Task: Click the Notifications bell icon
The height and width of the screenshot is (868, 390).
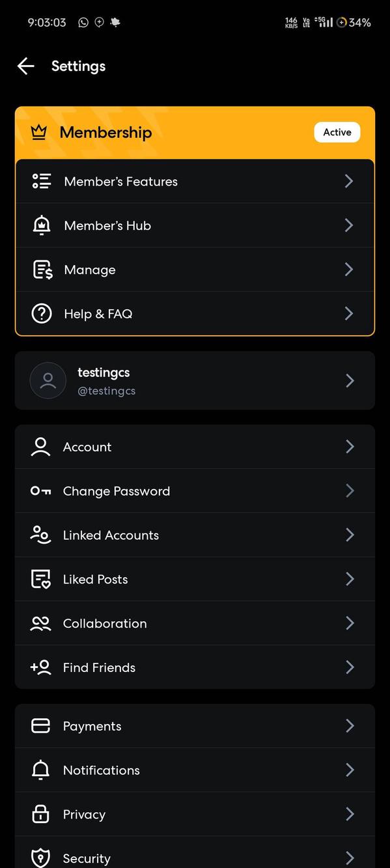Action: point(40,770)
